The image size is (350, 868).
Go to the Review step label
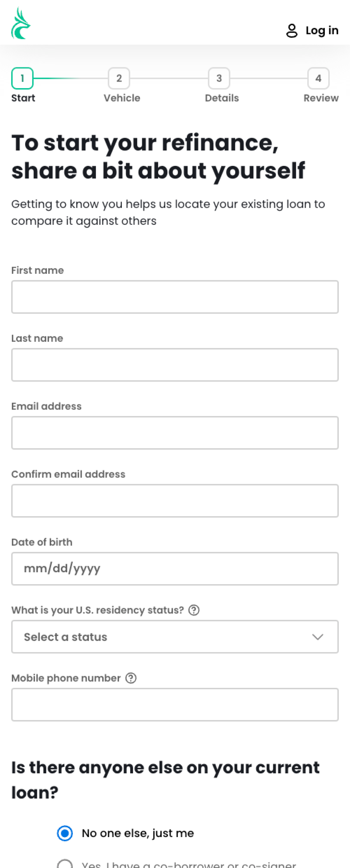click(321, 98)
